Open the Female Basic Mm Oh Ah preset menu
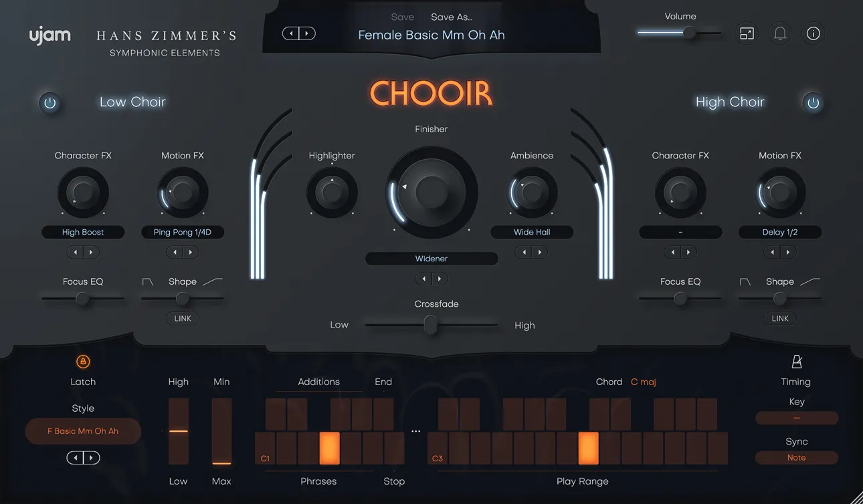The image size is (863, 504). tap(431, 35)
